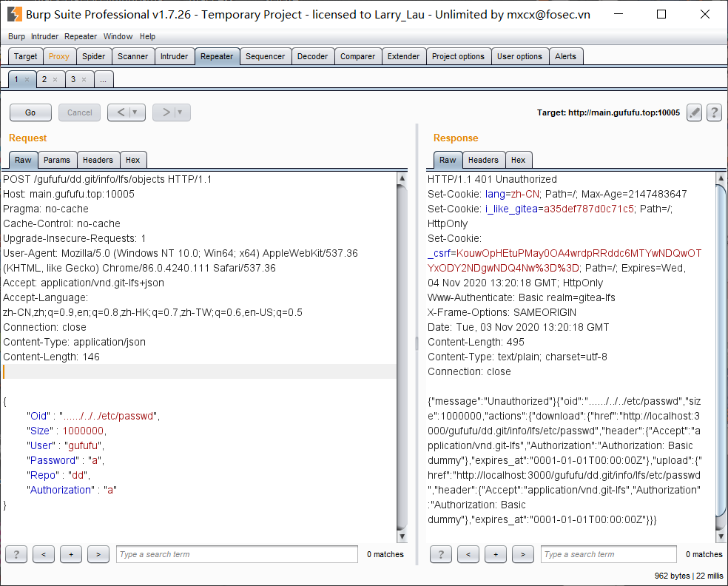Open the Intruder menu
Viewport: 728px width, 586px height.
tap(44, 36)
